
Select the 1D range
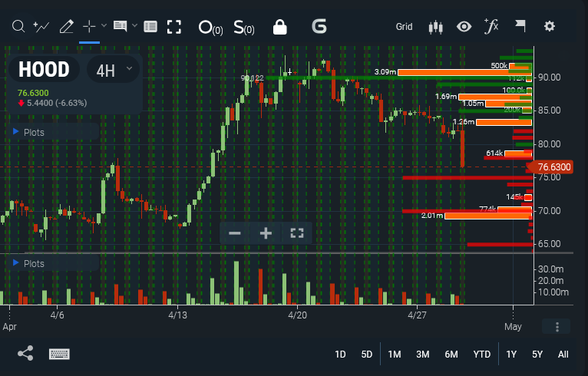click(340, 355)
